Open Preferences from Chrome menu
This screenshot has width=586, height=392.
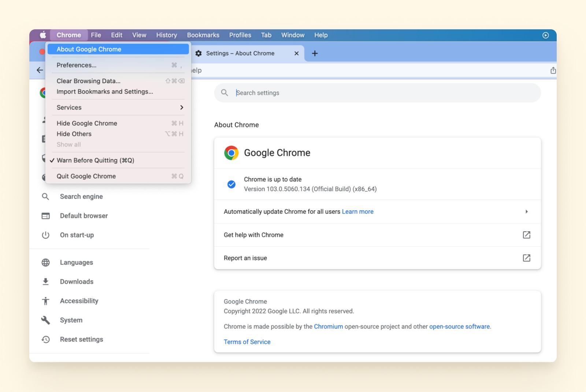(118, 65)
